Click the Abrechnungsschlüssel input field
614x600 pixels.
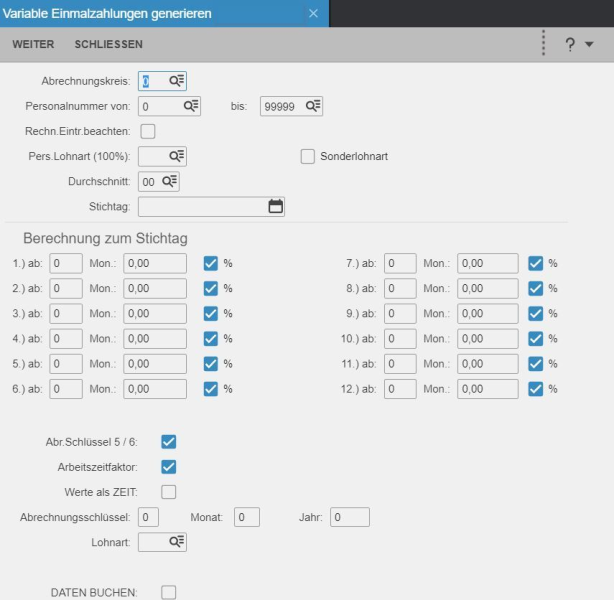[x=148, y=517]
